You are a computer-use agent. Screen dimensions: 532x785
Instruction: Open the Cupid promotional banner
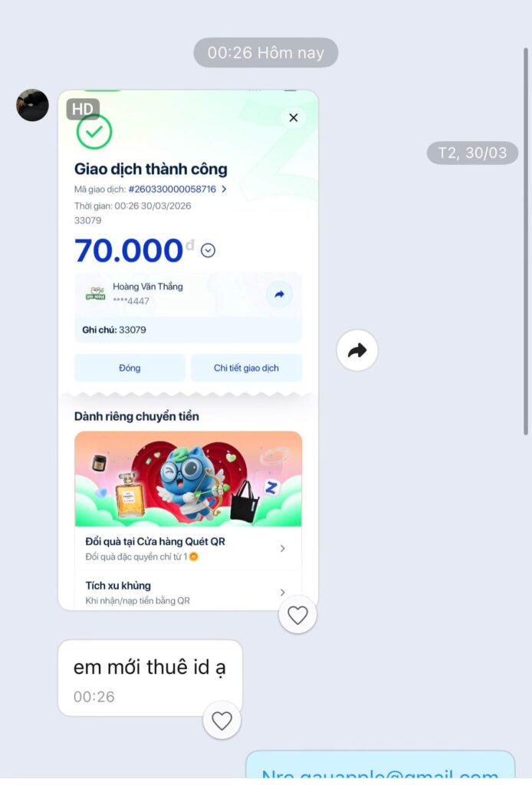(x=188, y=479)
